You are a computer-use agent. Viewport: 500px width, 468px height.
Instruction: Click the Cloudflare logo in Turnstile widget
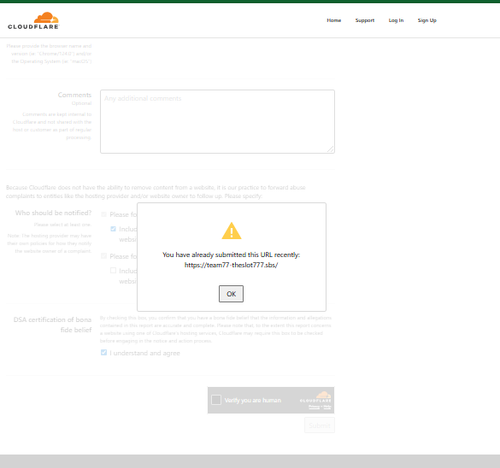tap(316, 397)
